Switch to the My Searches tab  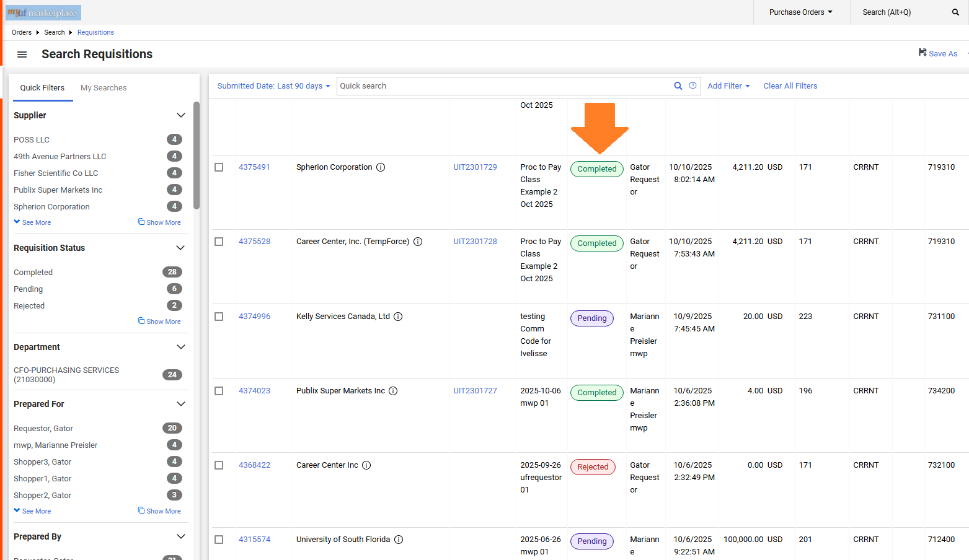pos(104,88)
